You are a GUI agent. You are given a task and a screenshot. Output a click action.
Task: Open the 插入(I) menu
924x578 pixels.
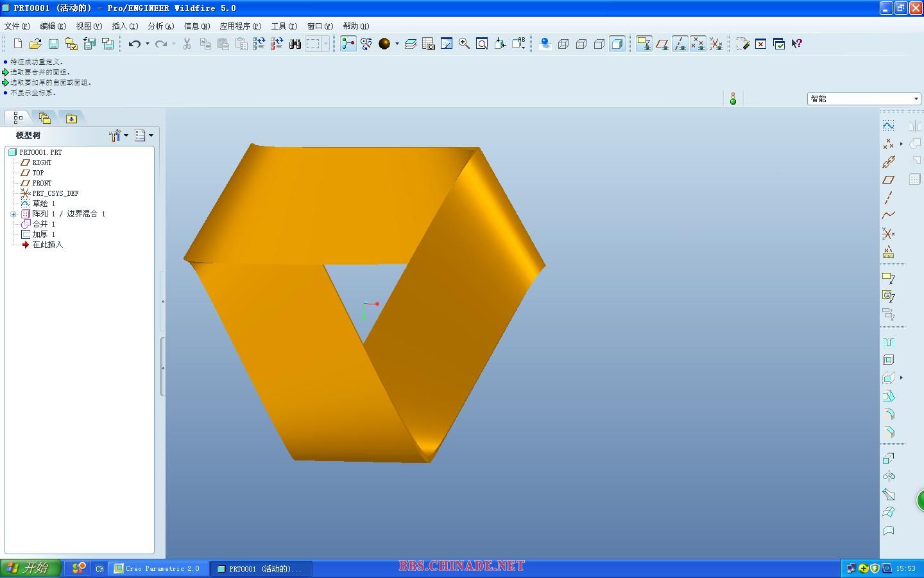[125, 26]
